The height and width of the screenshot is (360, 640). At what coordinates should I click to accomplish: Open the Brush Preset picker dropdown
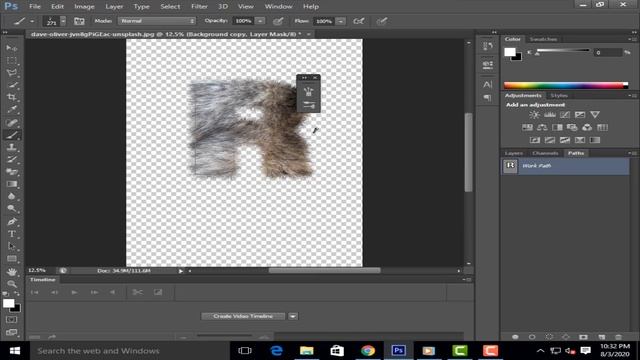[63, 21]
